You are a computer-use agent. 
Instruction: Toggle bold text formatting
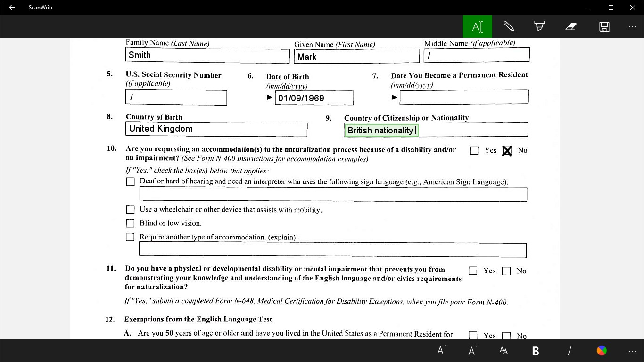point(536,350)
